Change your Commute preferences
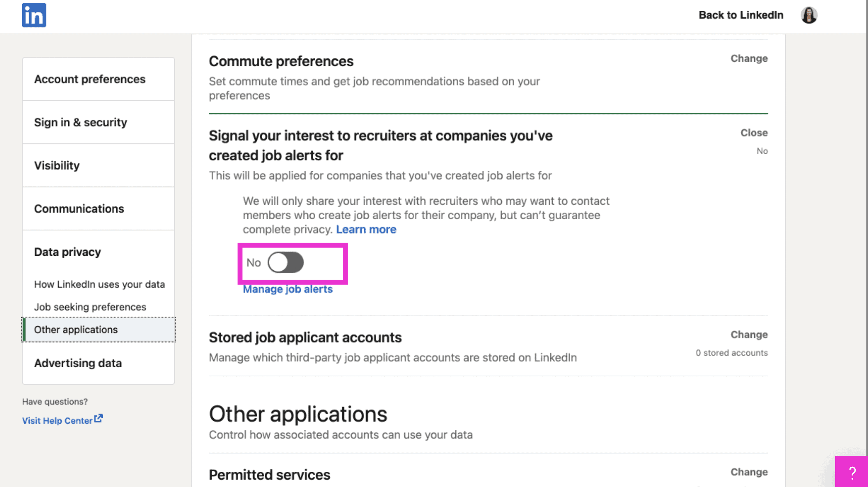Screen dimensions: 868x487 coord(749,58)
